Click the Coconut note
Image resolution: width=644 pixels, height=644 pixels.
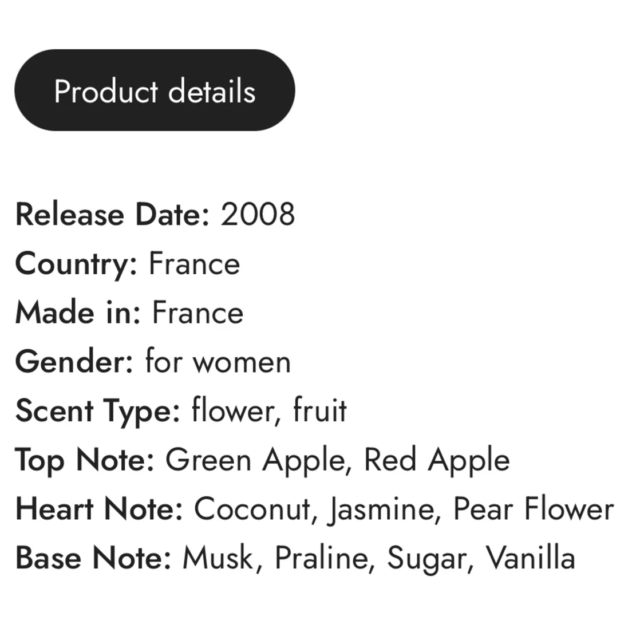[252, 509]
